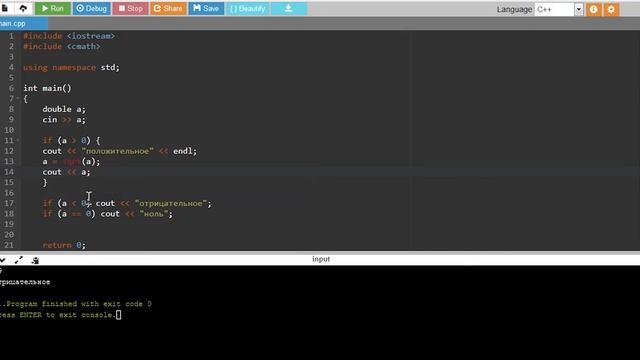
Task: Click 'double a;' on line 8
Action: point(64,109)
